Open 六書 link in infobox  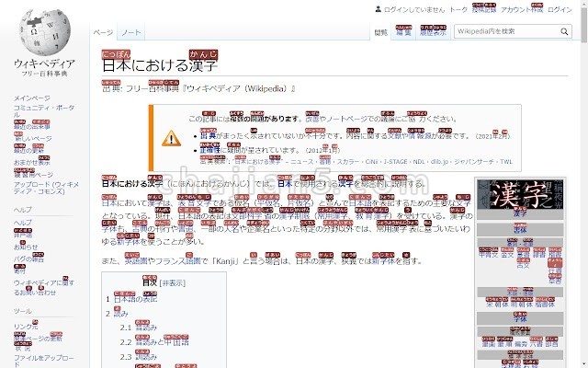click(x=537, y=343)
